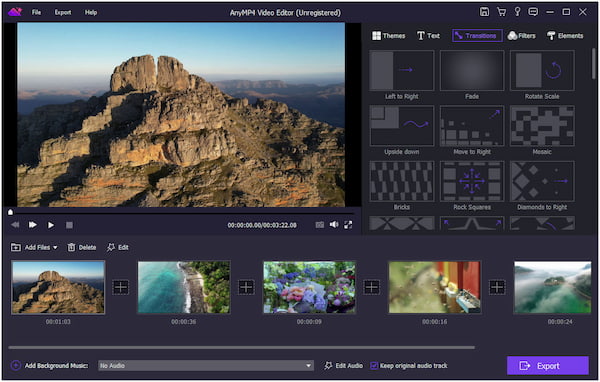The image size is (600, 382).
Task: Take a snapshot with camera icon
Action: pos(320,225)
